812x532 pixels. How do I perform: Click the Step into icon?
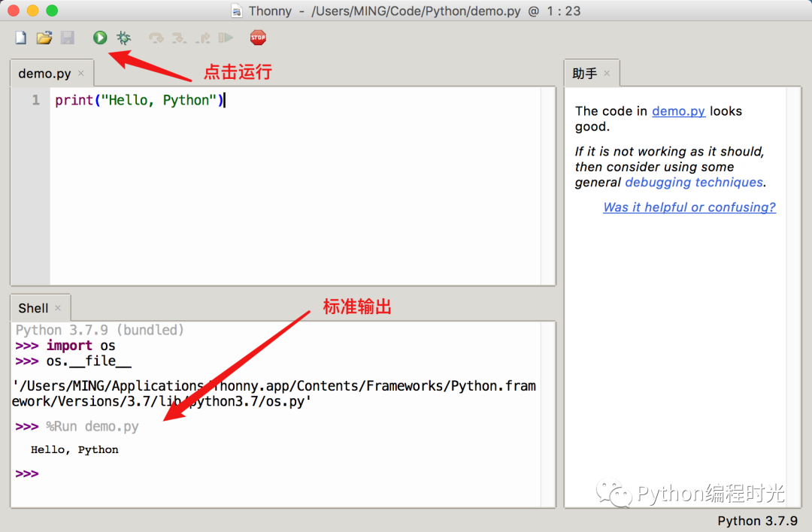pos(179,38)
